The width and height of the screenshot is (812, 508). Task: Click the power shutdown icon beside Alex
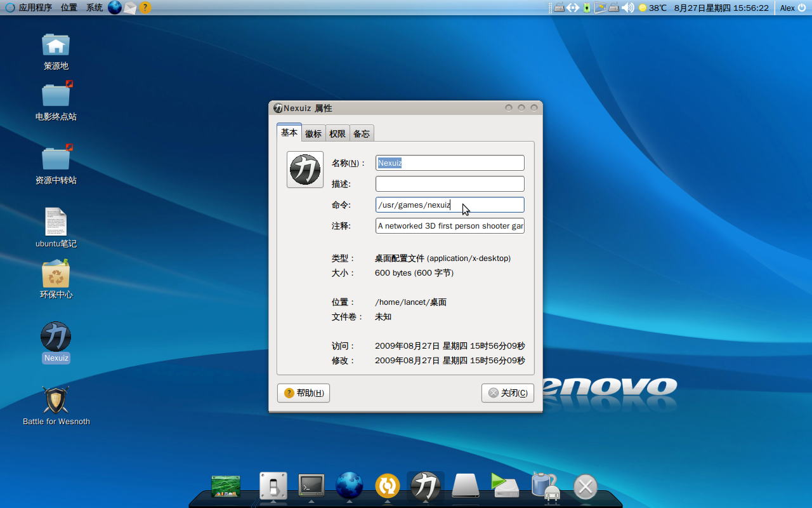(x=802, y=8)
